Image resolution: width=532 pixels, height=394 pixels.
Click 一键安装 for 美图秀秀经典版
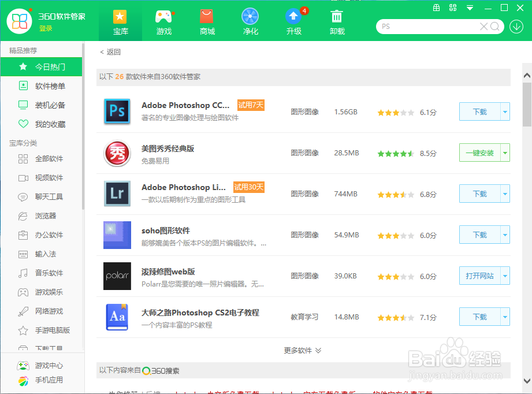pos(480,153)
